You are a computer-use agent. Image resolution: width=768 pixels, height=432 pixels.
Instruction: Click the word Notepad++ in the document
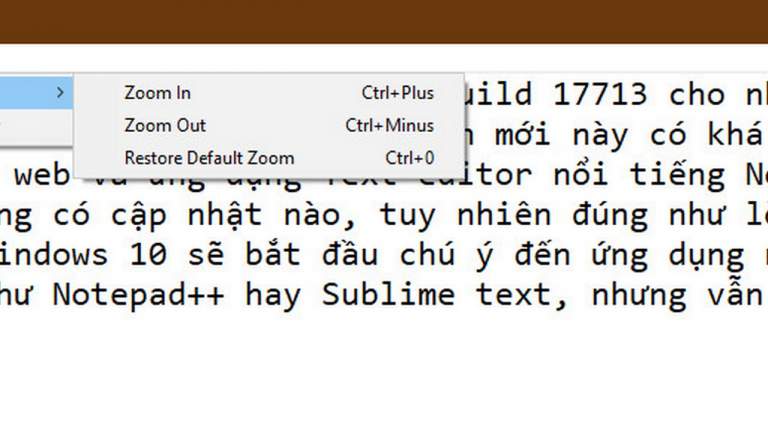[138, 294]
